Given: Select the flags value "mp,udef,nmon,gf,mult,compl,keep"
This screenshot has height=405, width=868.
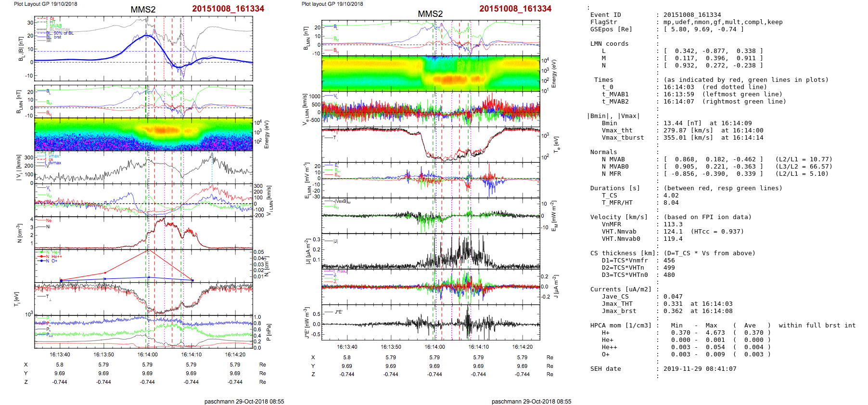Looking at the screenshot, I should (x=723, y=22).
